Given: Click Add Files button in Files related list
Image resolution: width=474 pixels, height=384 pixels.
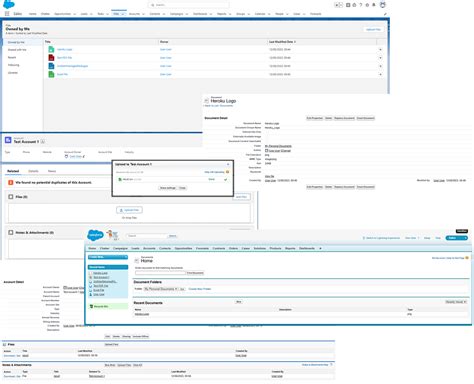Looking at the screenshot, I should 241,197.
